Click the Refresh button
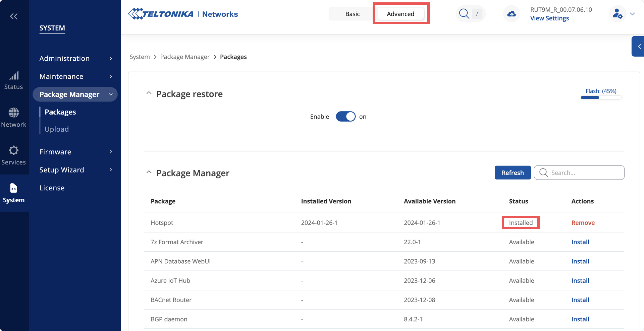Screen dimensions: 644x331 (x=513, y=173)
